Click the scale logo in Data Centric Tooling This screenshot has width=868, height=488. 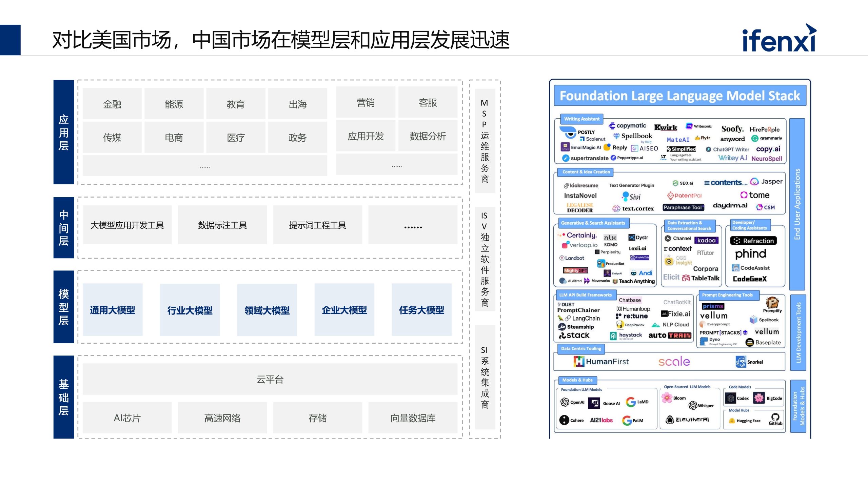674,362
